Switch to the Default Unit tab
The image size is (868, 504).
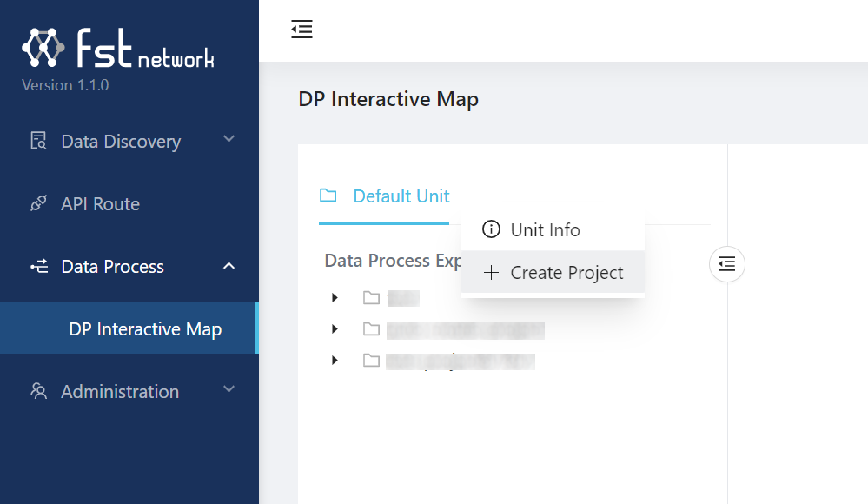401,196
